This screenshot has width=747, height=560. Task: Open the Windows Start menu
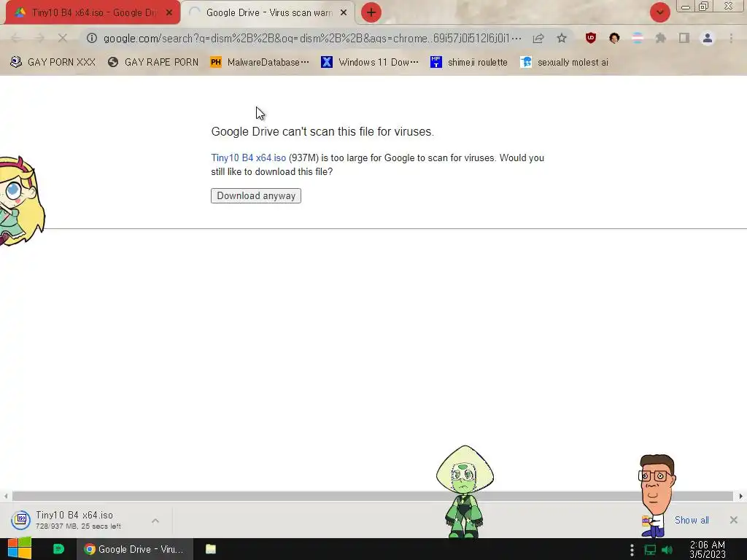(x=20, y=549)
